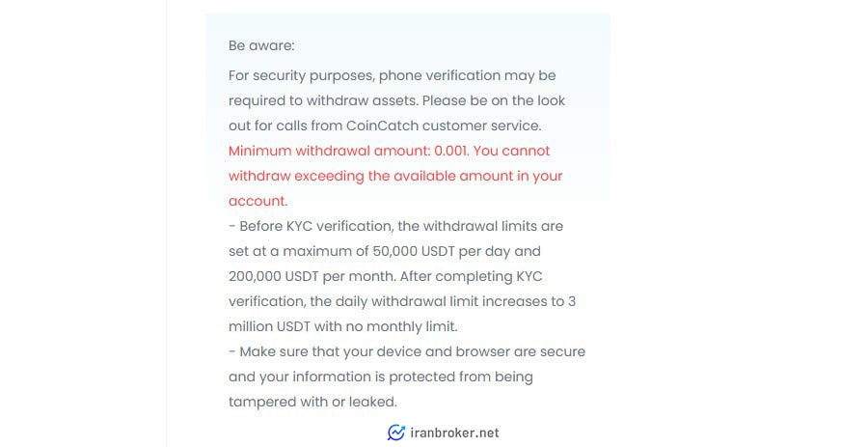Click the word "CoinCatch" in the notice
Image resolution: width=868 pixels, height=447 pixels.
tap(383, 126)
